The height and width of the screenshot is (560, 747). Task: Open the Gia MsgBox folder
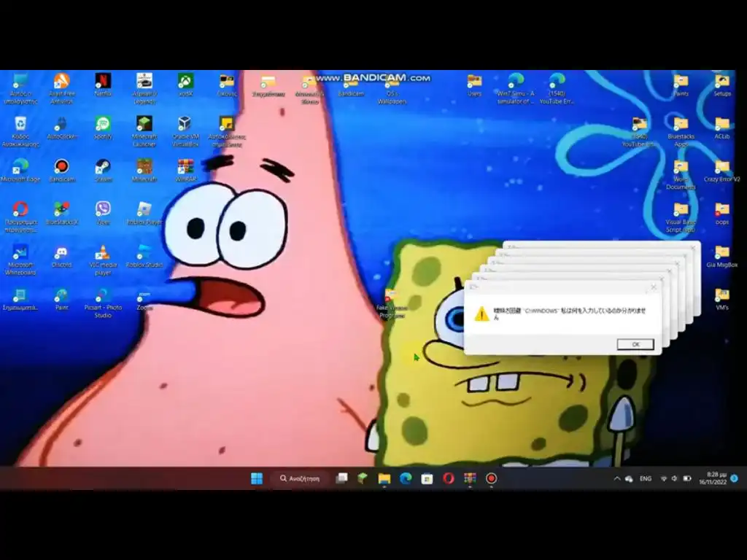[722, 256]
